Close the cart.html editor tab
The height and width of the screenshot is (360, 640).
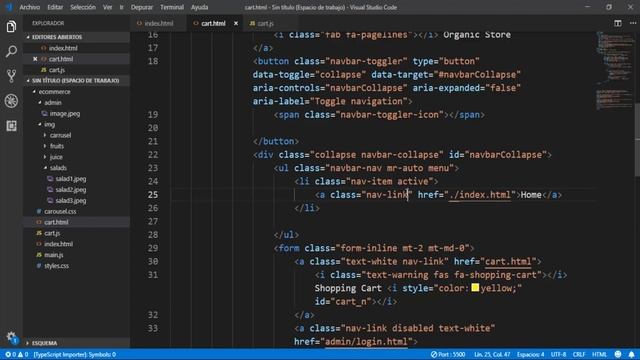236,24
